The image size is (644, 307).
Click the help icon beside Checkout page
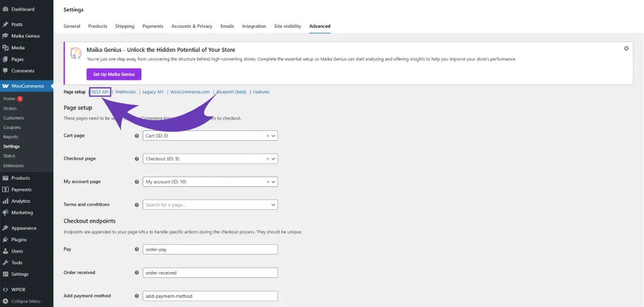pos(136,159)
